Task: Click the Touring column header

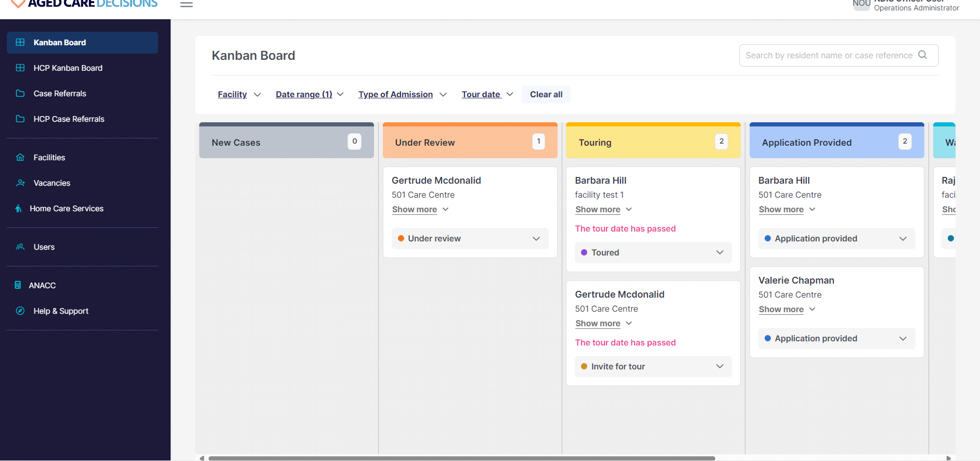Action: [653, 140]
